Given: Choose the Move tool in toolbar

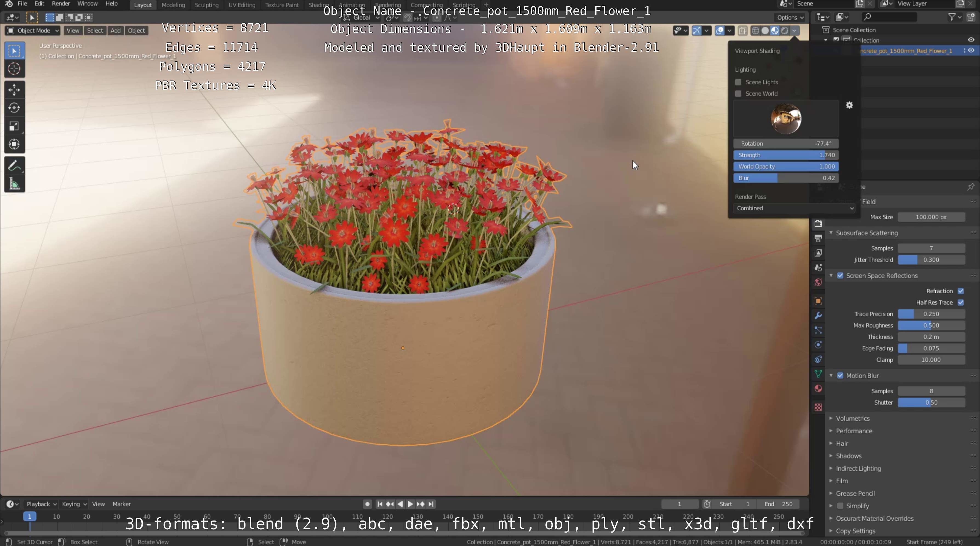Looking at the screenshot, I should tap(15, 90).
